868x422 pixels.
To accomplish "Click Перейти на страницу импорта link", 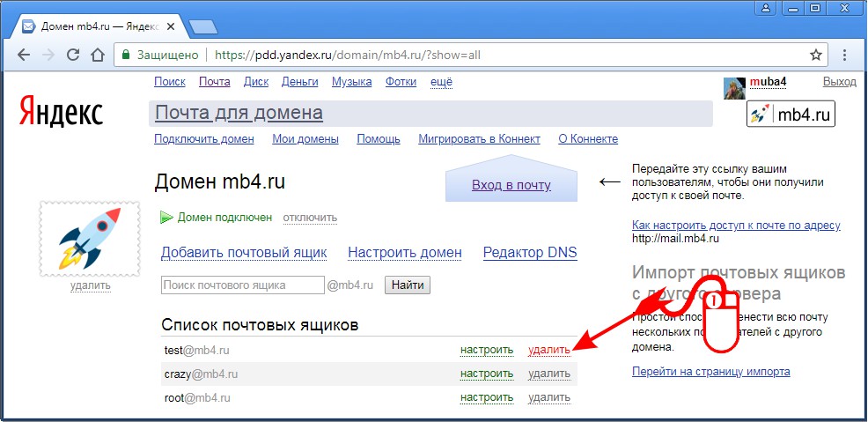I will (x=710, y=372).
